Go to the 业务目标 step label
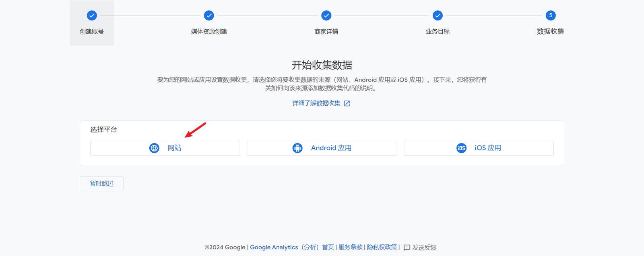The image size is (644, 256). coord(438,31)
